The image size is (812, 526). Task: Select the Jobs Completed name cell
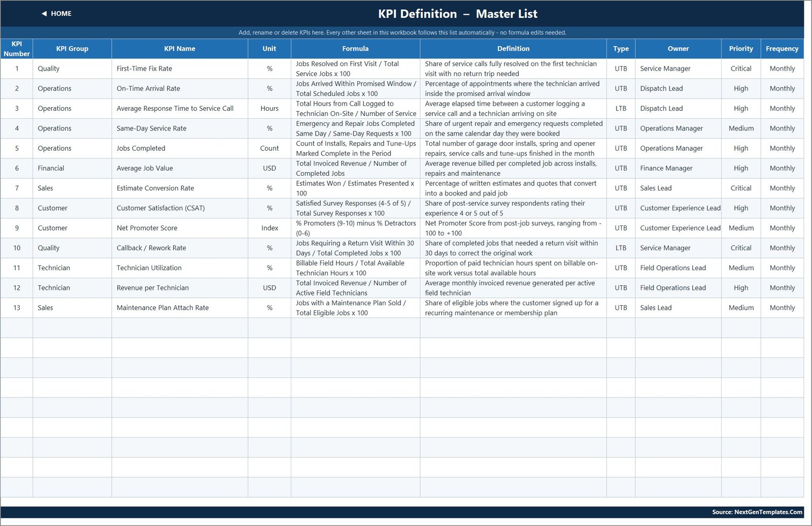pyautogui.click(x=180, y=148)
